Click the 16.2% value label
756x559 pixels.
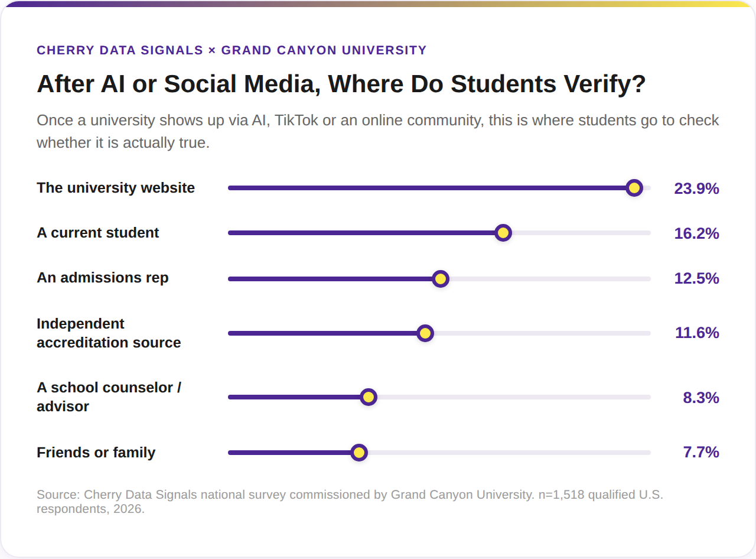[x=696, y=233]
